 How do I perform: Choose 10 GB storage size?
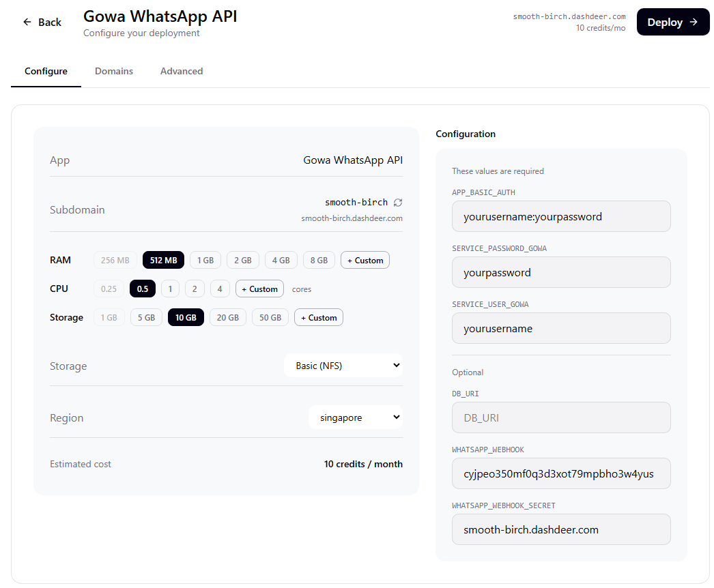(x=186, y=318)
